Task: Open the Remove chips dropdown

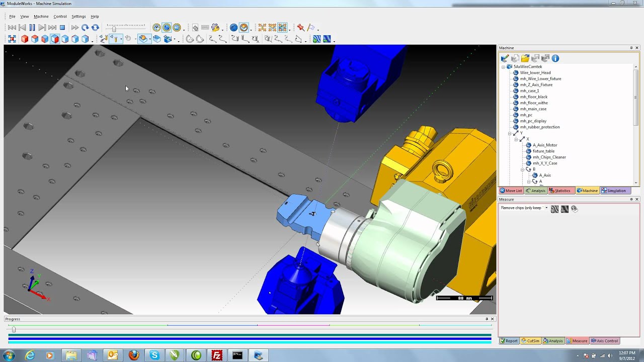Action: 546,208
